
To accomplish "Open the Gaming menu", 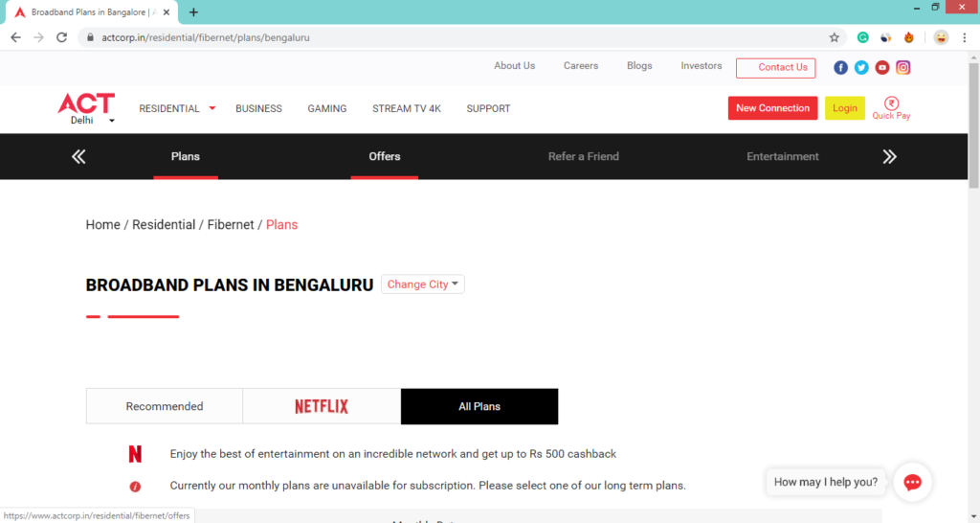I will coord(327,108).
